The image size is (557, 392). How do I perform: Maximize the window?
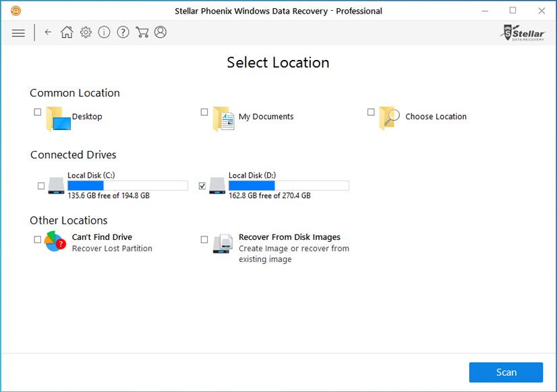[512, 11]
